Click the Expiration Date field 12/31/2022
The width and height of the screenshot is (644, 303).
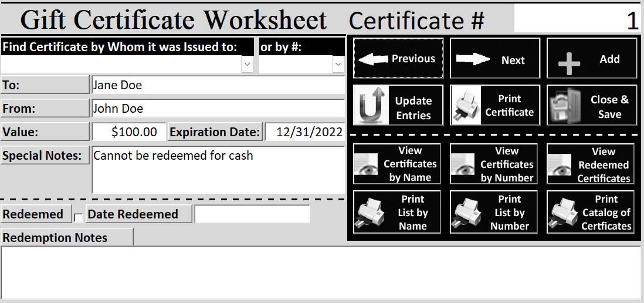pyautogui.click(x=304, y=132)
